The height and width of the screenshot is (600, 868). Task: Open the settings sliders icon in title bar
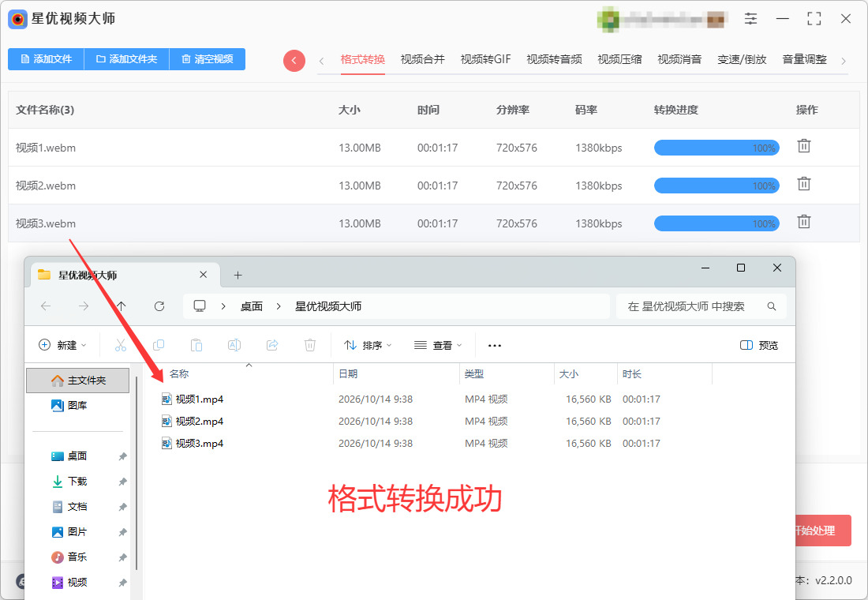click(750, 19)
